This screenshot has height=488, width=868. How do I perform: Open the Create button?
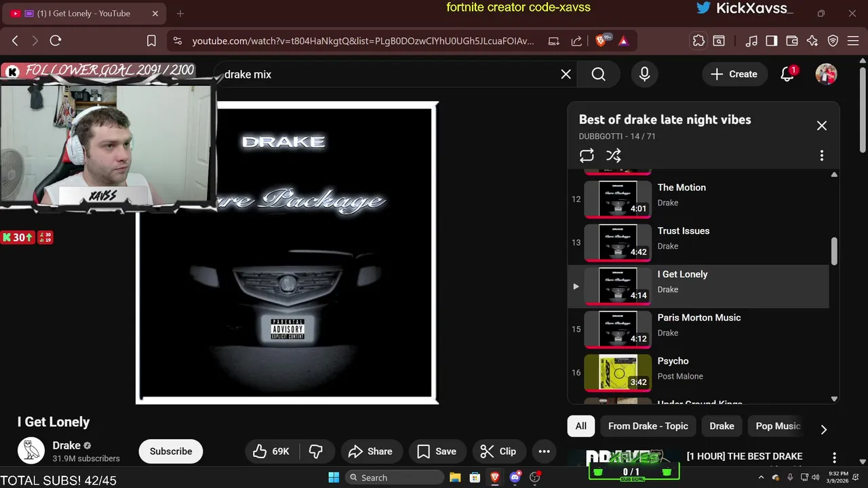734,75
